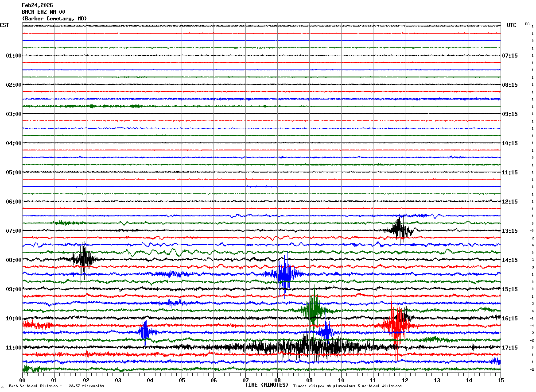Click minute 00 tick on time axis
536x392 pixels.
[x=23, y=380]
